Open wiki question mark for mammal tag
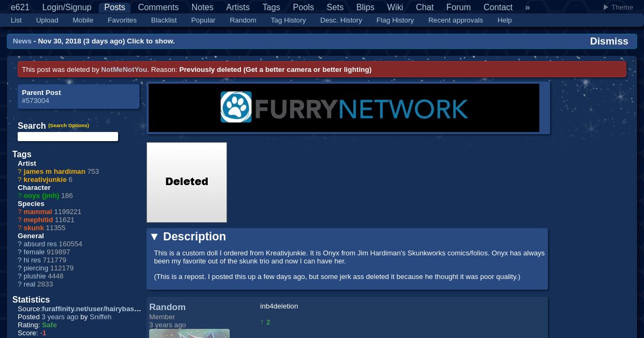 (20, 212)
